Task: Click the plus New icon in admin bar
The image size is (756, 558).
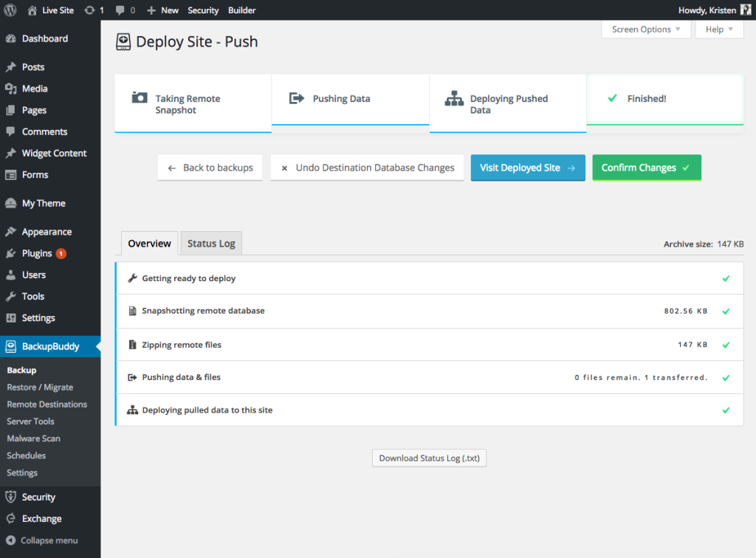Action: point(151,10)
